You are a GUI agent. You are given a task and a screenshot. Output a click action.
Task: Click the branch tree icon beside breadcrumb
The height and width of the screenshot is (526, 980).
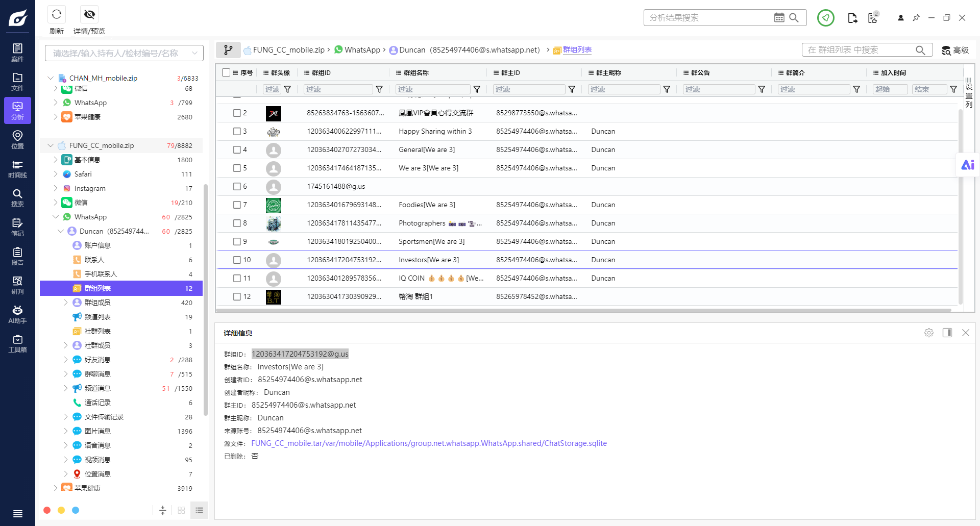pos(228,50)
